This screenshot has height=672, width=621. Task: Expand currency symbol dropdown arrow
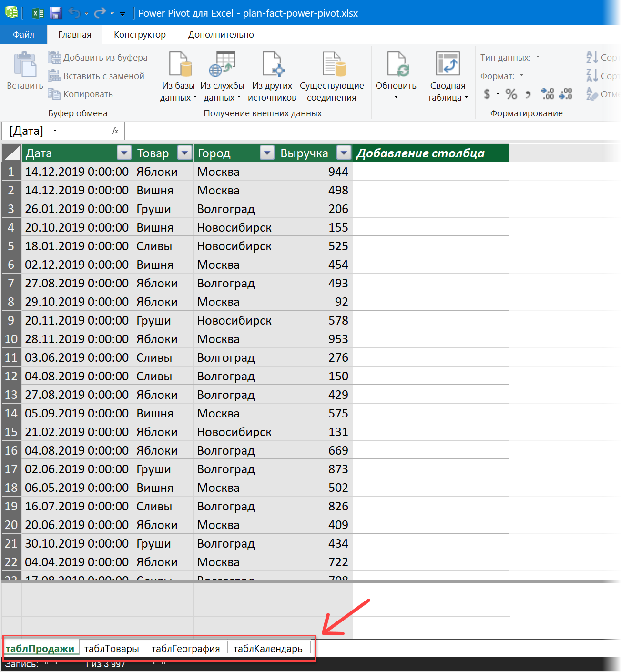click(x=498, y=94)
